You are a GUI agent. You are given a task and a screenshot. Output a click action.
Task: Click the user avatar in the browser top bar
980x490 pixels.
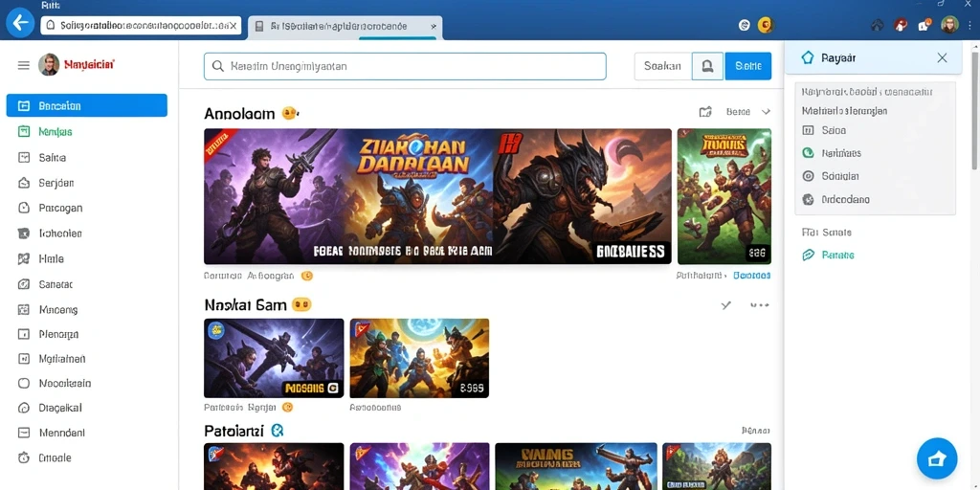(x=949, y=25)
